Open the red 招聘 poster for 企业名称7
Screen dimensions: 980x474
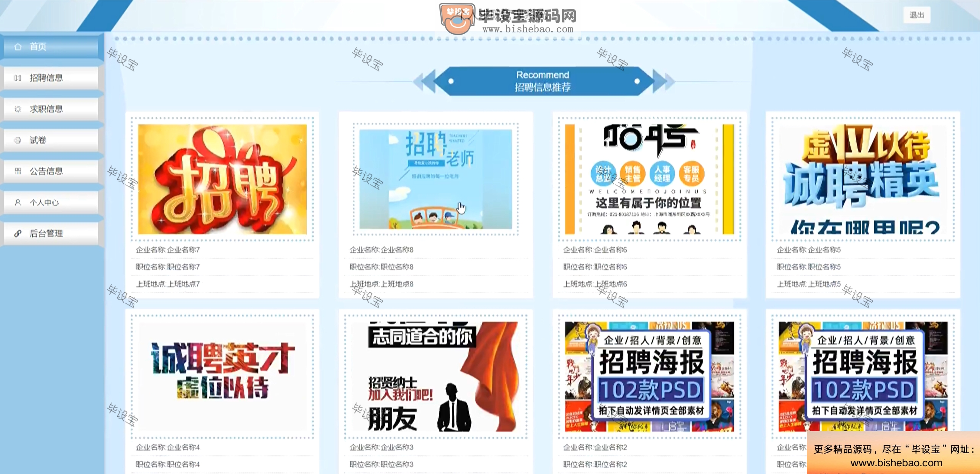coord(222,179)
